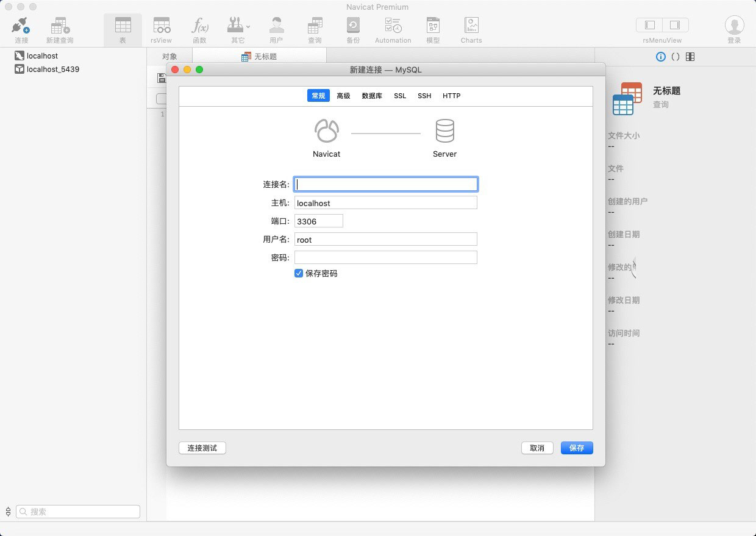The width and height of the screenshot is (756, 536).
Task: Show the info panel icon
Action: click(x=660, y=57)
